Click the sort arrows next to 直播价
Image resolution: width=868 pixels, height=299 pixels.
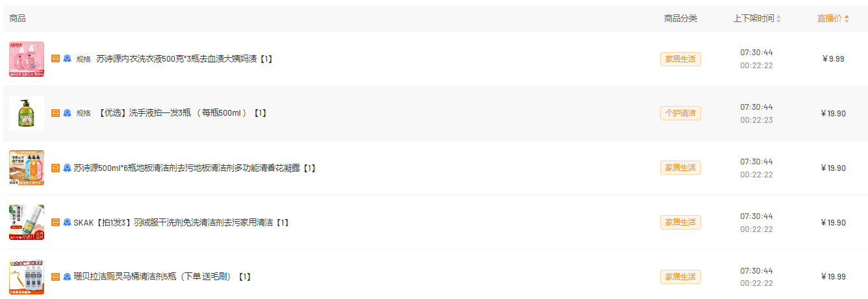coord(847,19)
